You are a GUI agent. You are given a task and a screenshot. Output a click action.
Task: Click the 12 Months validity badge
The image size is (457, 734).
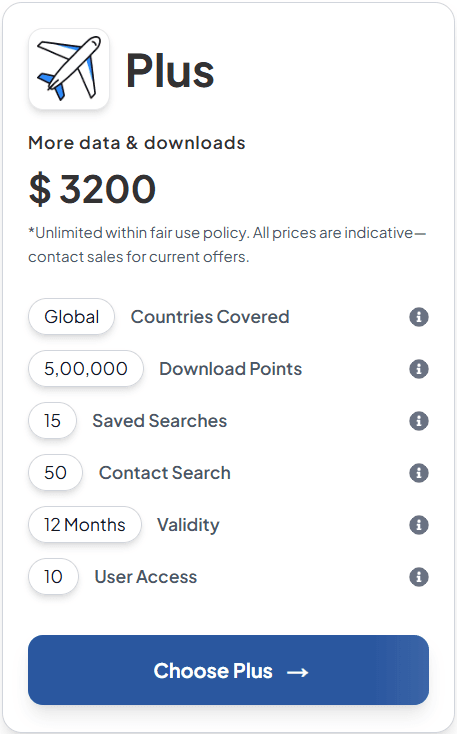point(85,524)
